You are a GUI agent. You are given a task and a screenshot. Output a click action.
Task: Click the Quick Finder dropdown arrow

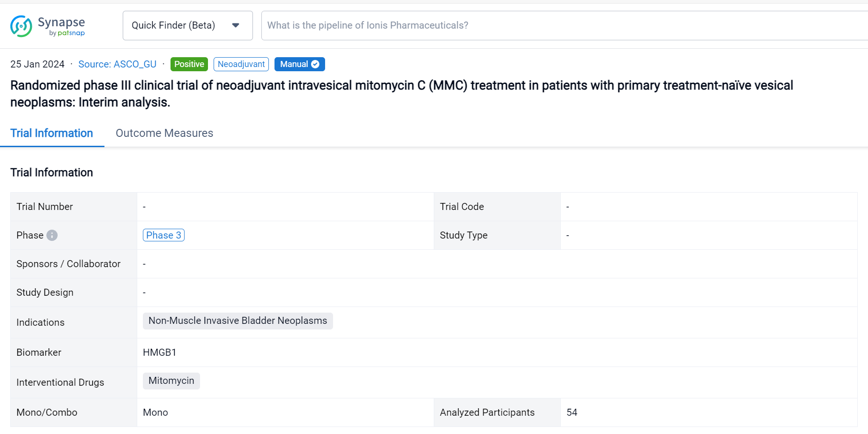236,25
